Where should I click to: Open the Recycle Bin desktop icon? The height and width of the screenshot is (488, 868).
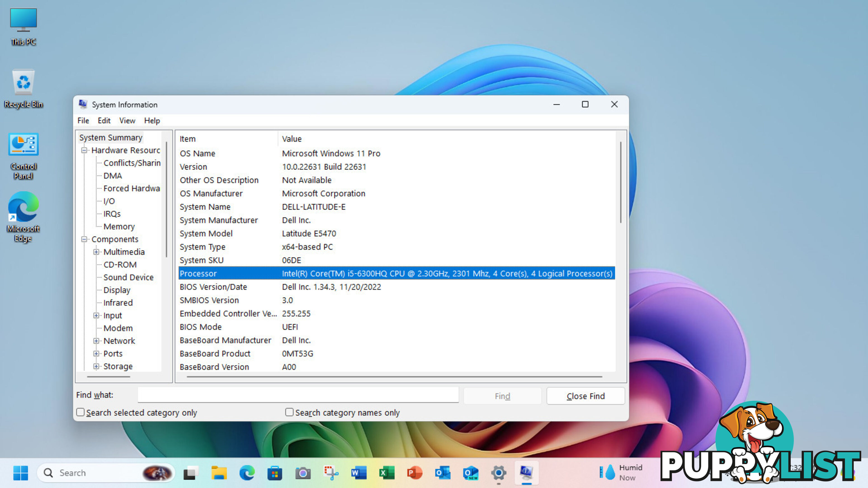23,89
